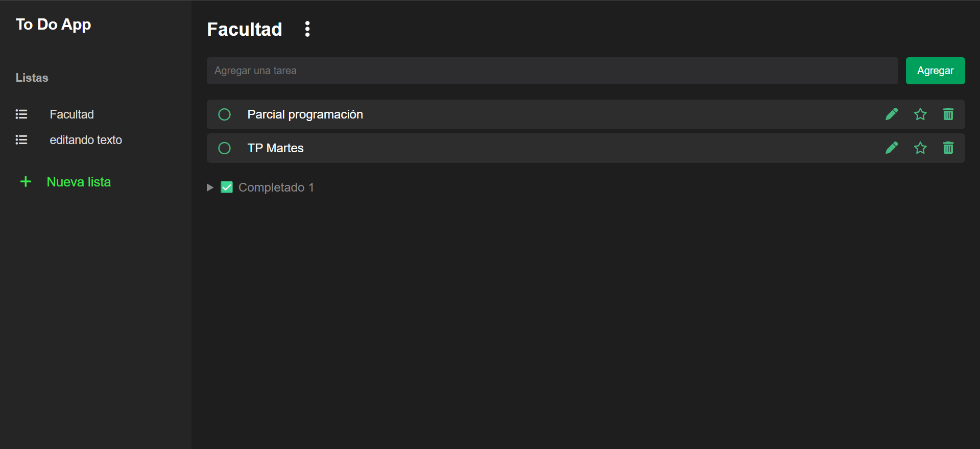Screen dimensions: 980x449
Task: Click the trash icon next to TP Martes
Action: coord(948,148)
